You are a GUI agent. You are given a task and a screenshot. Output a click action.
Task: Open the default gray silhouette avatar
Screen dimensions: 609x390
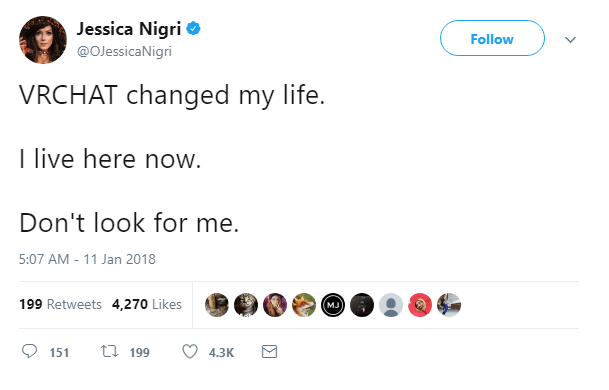point(391,305)
